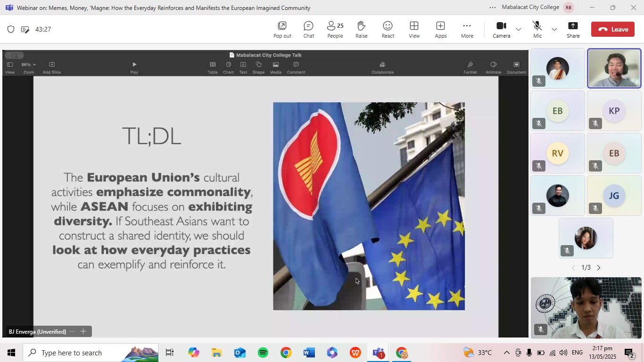Open the RB profile avatar
The width and height of the screenshot is (644, 362).
[569, 8]
